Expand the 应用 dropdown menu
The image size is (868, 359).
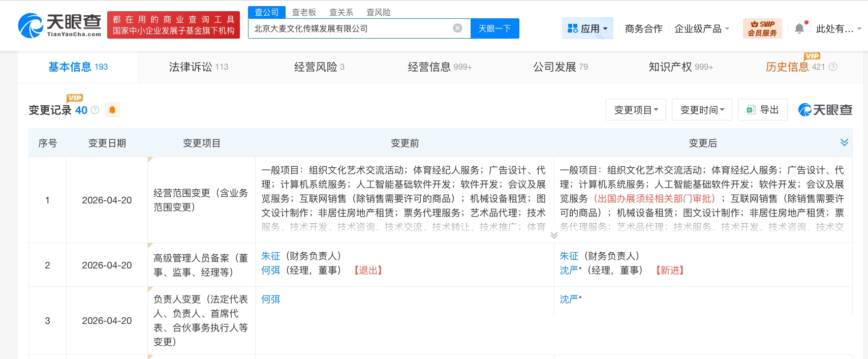coord(587,28)
